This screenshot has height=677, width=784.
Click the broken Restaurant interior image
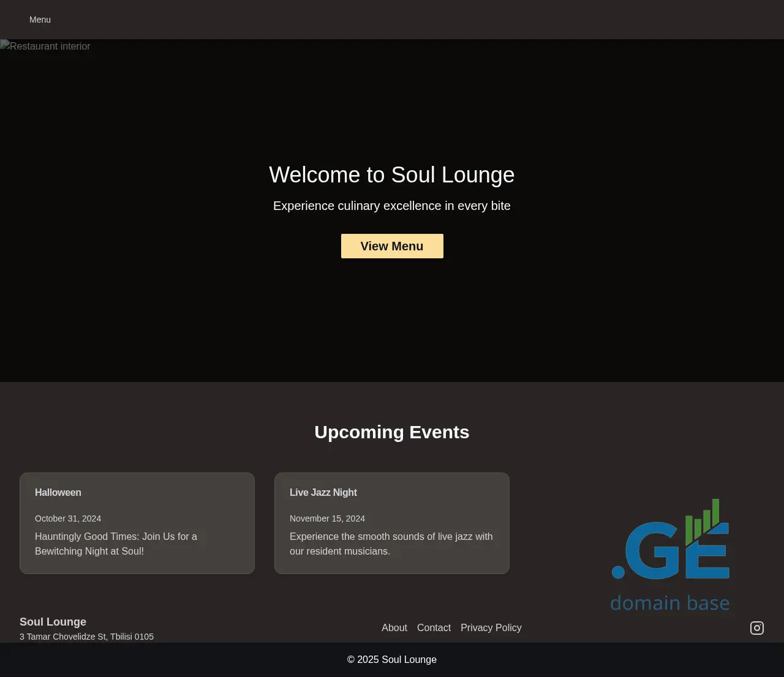pos(45,47)
